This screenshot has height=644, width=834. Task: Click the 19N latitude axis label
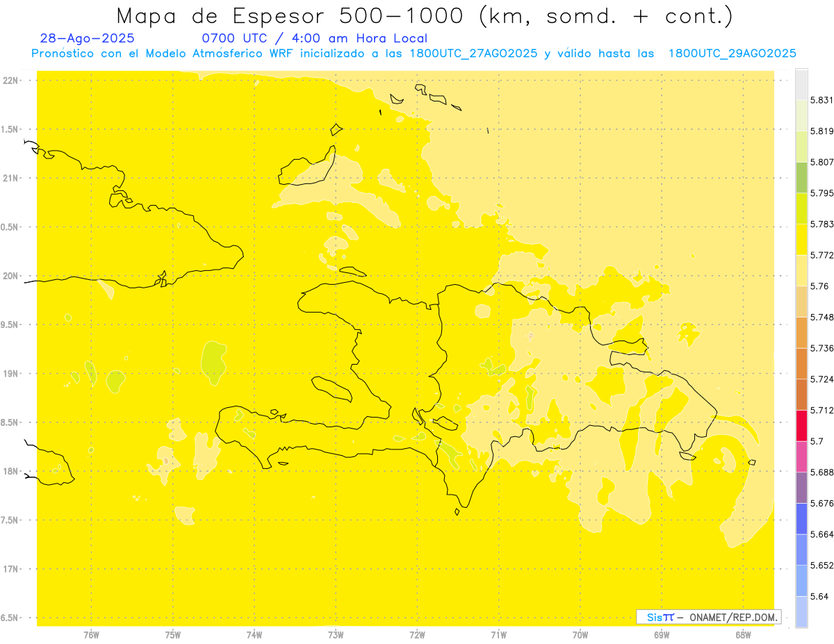tap(10, 374)
